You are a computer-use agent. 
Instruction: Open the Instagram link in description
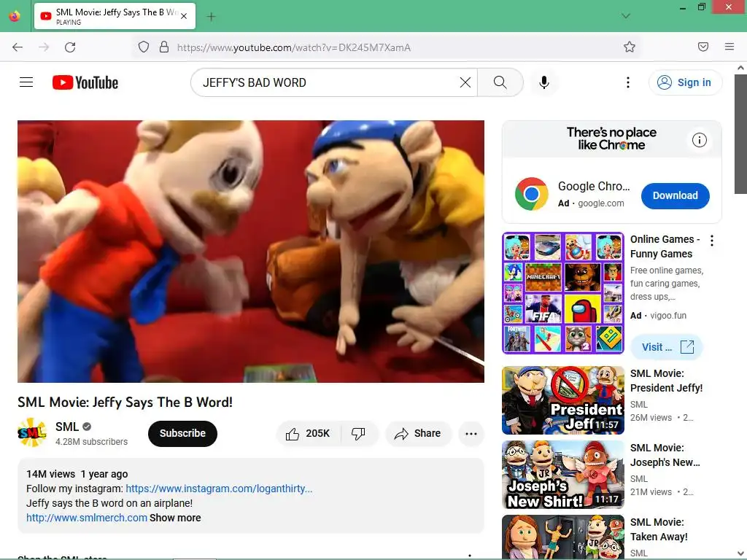pyautogui.click(x=219, y=489)
